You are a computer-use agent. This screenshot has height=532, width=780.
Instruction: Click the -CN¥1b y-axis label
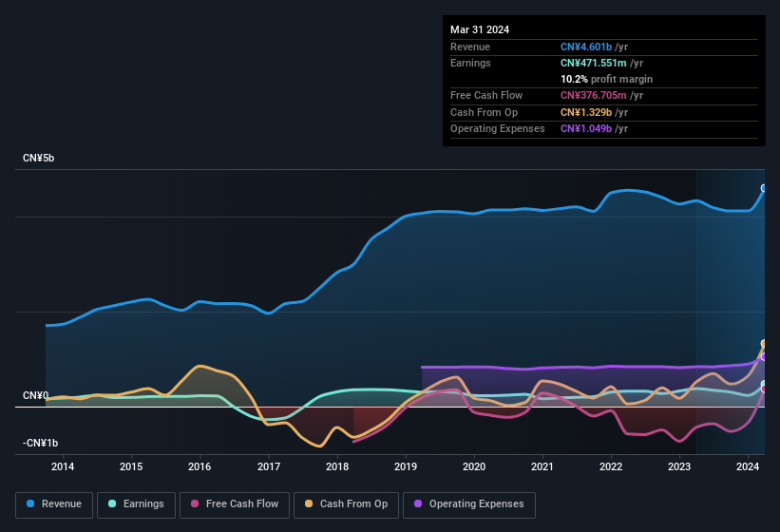[x=40, y=443]
